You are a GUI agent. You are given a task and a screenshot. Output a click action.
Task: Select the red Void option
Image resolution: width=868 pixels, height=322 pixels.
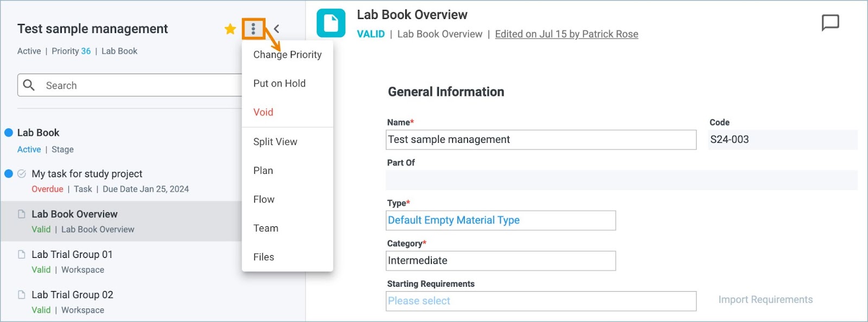point(288,112)
